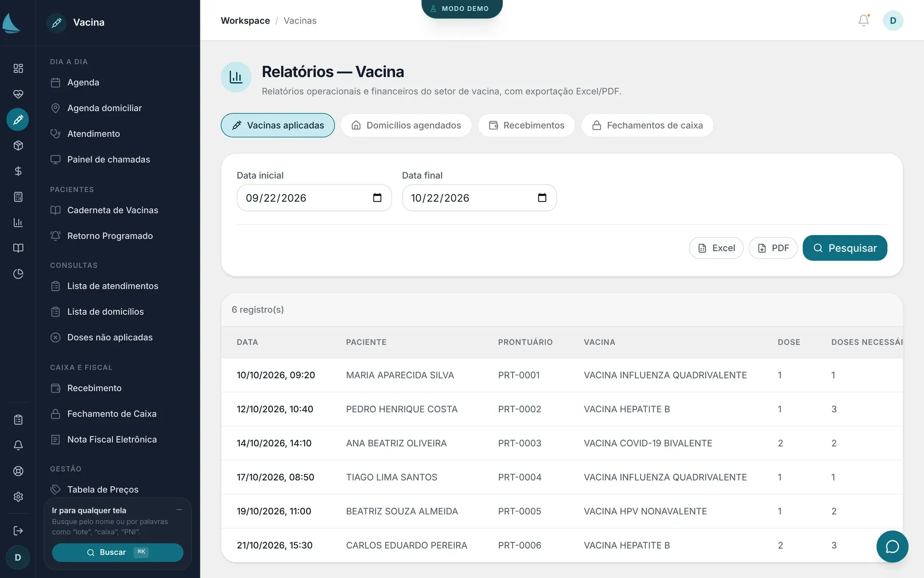This screenshot has width=924, height=578.
Task: Open Agenda domiciliar in sidebar
Action: (x=104, y=108)
